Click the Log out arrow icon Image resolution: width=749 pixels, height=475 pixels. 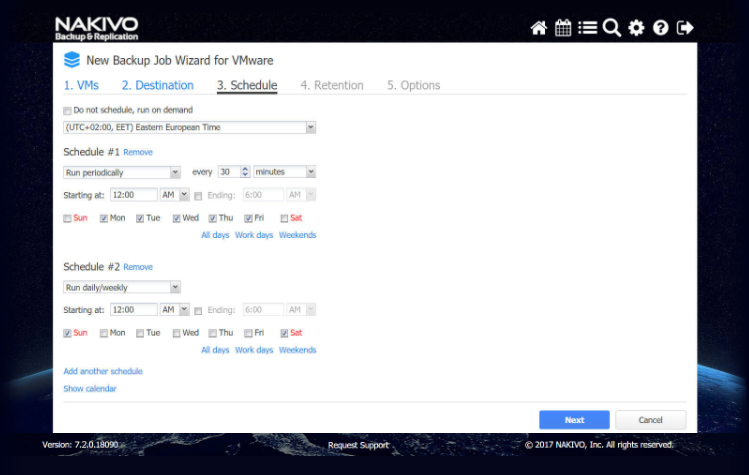[685, 28]
